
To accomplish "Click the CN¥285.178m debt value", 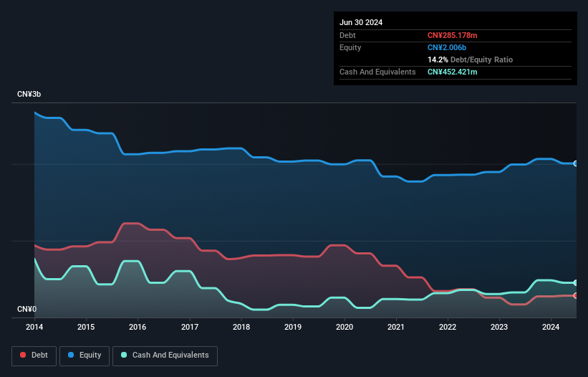I will click(x=452, y=35).
